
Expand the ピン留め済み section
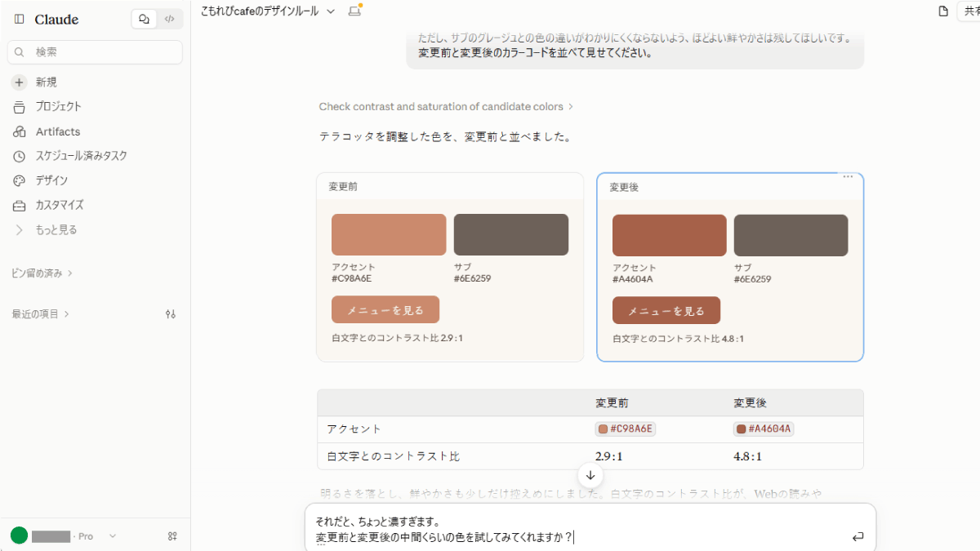(42, 273)
